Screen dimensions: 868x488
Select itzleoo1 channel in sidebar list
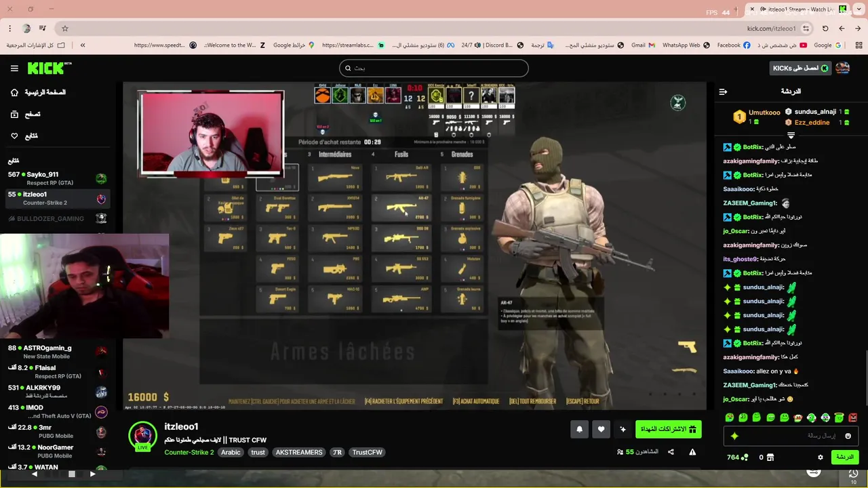point(57,198)
